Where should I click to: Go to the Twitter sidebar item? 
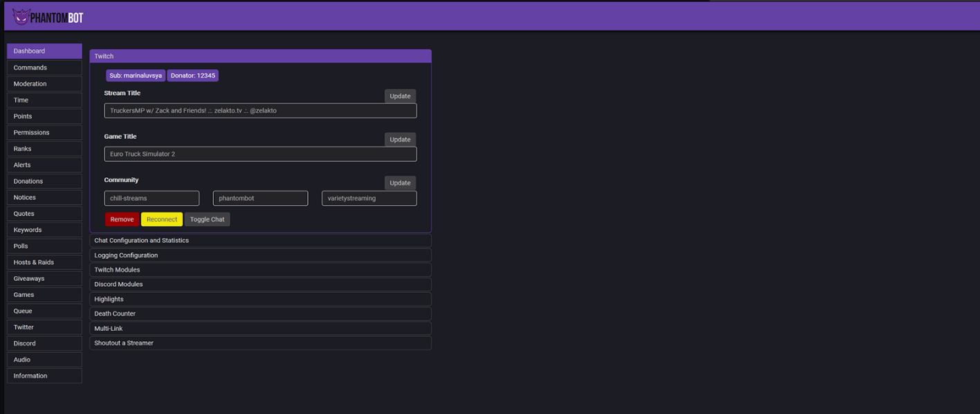point(44,327)
